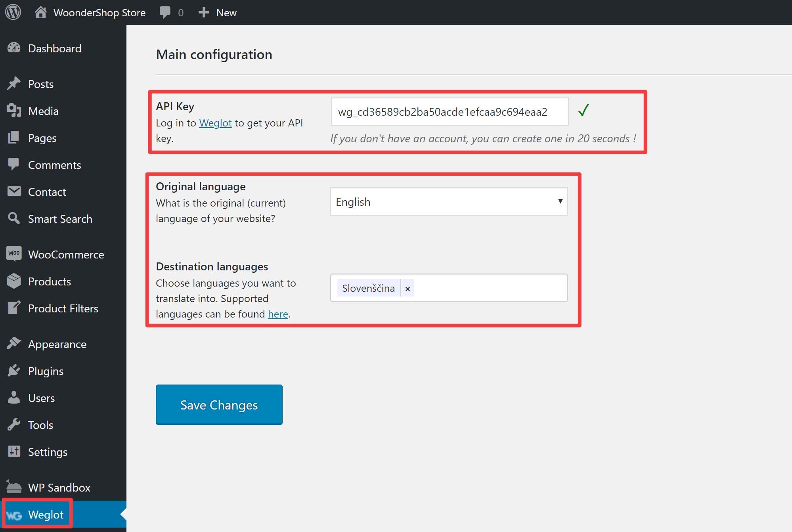Open WP Sandbox menu label
Image resolution: width=792 pixels, height=532 pixels.
pyautogui.click(x=59, y=488)
